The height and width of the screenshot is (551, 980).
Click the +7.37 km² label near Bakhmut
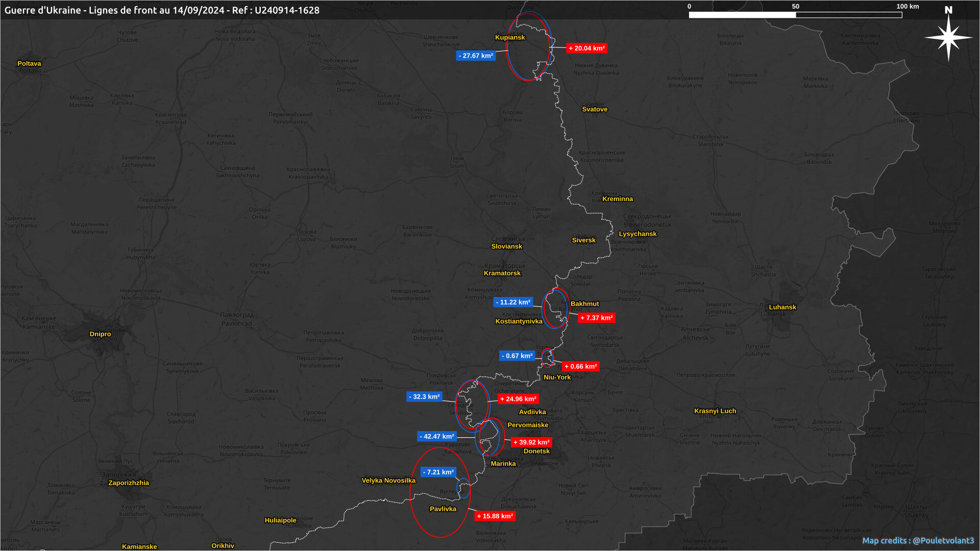(x=596, y=318)
